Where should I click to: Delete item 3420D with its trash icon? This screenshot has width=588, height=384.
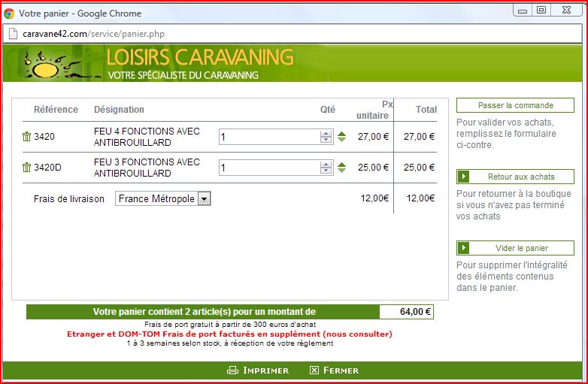26,168
